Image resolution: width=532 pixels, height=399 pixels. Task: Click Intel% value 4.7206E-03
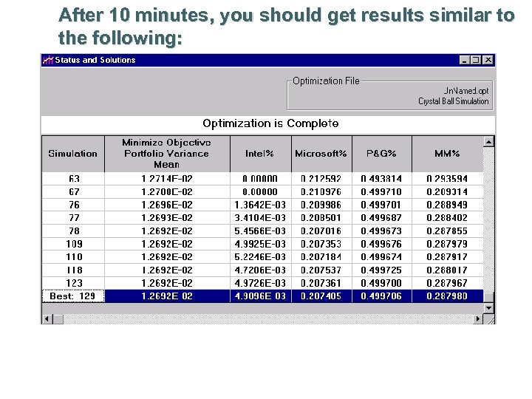pos(260,270)
